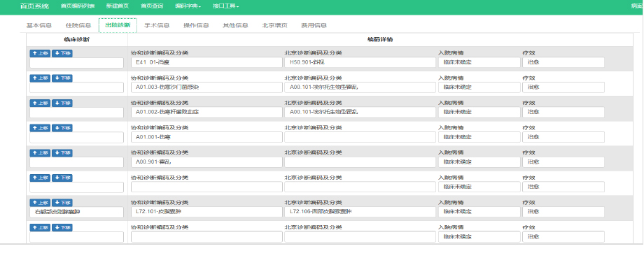Open the 编码字典 dropdown menu

pos(188,6)
